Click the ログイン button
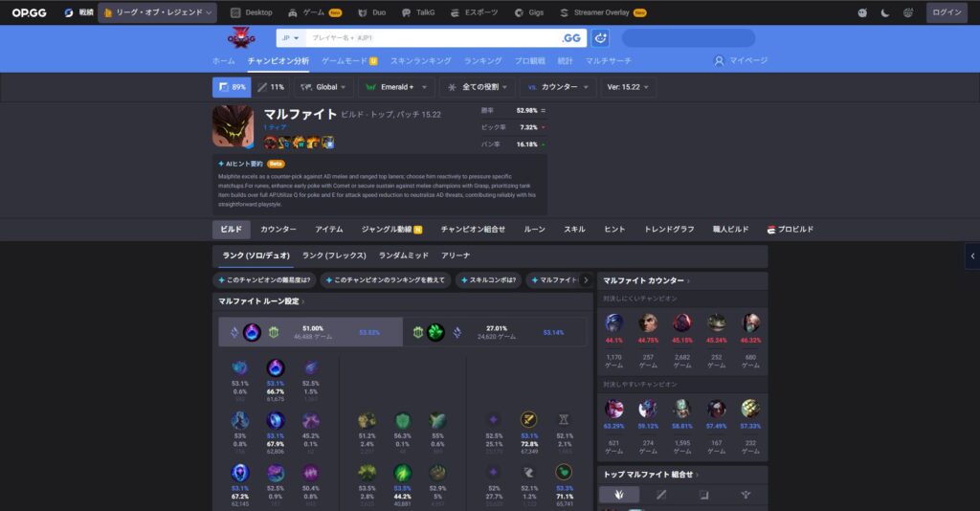Image resolution: width=980 pixels, height=511 pixels. 947,13
